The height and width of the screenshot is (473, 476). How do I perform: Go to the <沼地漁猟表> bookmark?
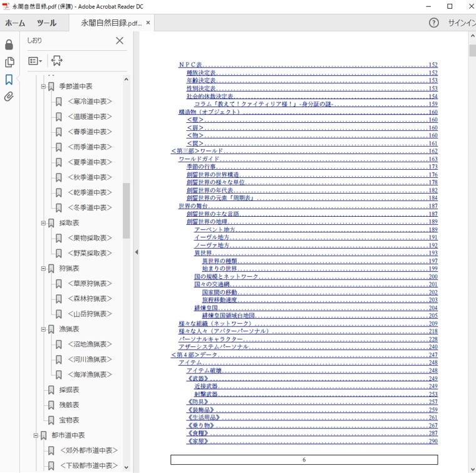(x=90, y=345)
